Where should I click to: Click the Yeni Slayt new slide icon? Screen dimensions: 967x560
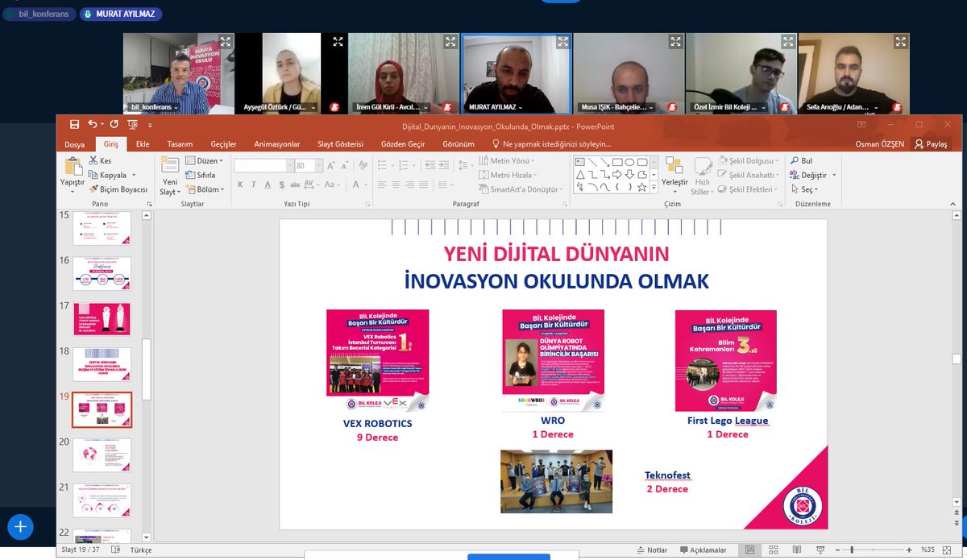point(169,165)
